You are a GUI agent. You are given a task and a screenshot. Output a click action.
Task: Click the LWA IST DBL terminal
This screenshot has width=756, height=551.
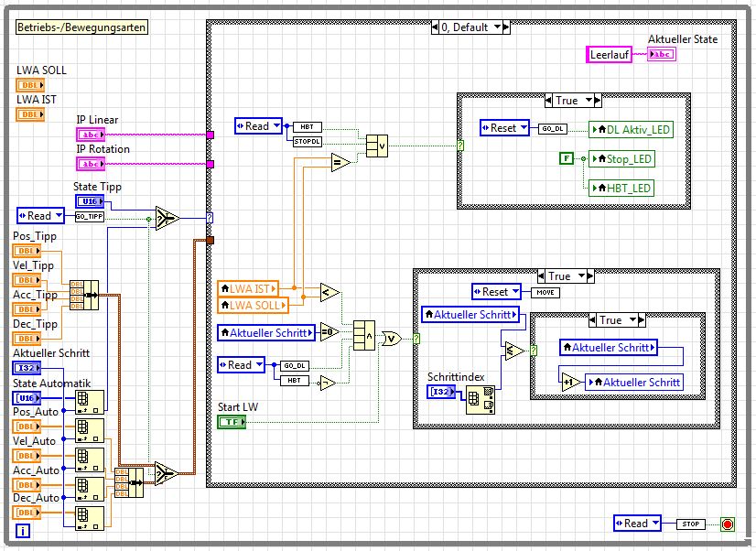[x=30, y=114]
